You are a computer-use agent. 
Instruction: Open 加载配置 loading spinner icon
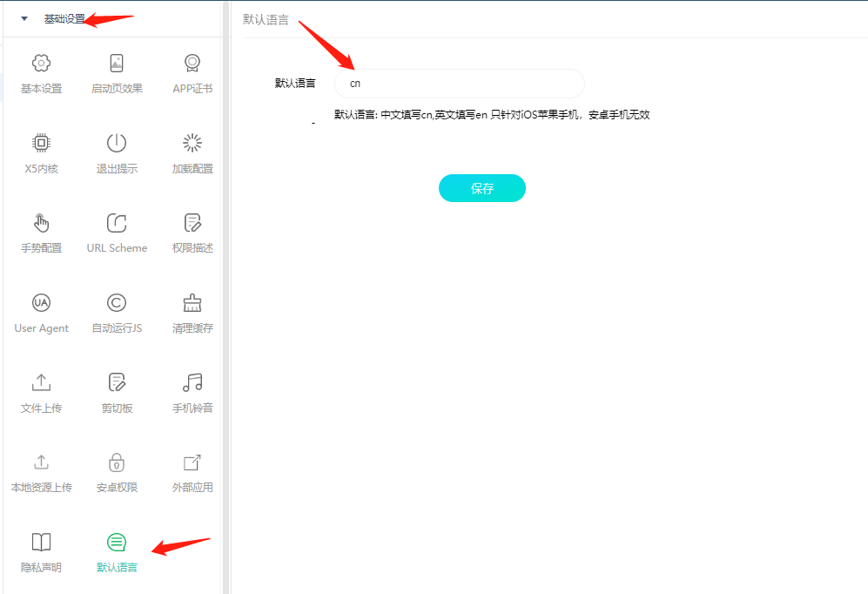click(192, 143)
